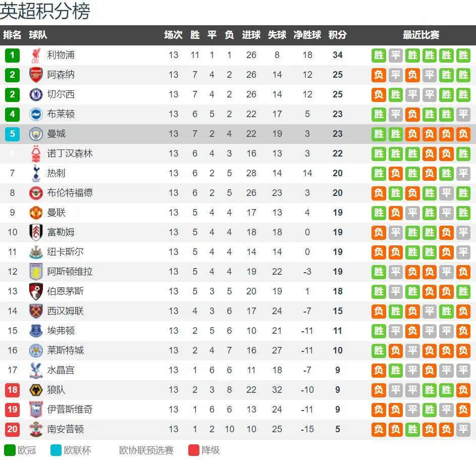Open the 布莱顿 team name link
The image size is (476, 460).
pyautogui.click(x=61, y=114)
